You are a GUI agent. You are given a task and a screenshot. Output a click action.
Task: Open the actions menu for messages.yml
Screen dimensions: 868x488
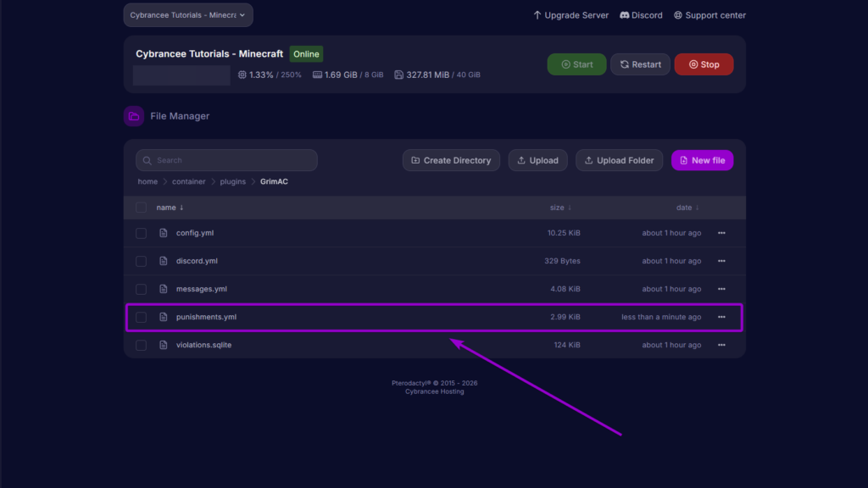(x=722, y=289)
